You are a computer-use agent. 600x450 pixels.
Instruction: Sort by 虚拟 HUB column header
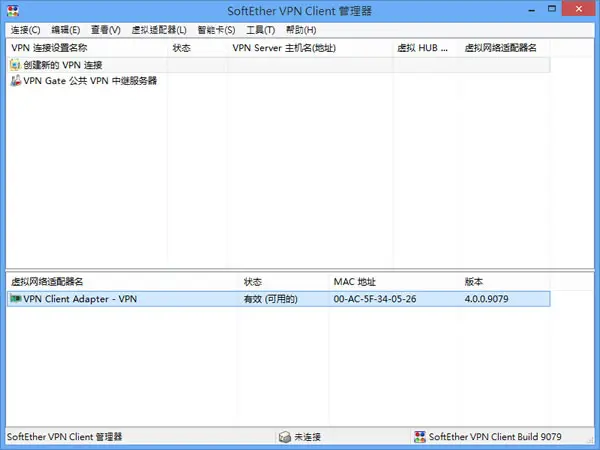click(426, 48)
